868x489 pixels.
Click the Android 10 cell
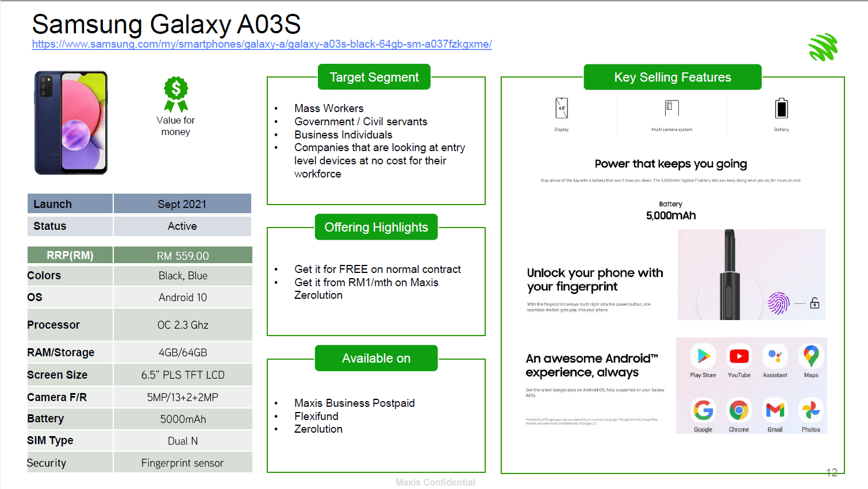coord(183,297)
